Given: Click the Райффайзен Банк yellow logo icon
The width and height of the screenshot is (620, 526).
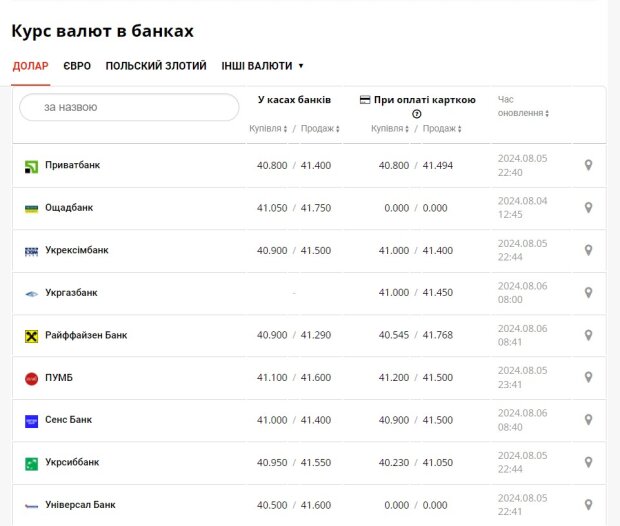Looking at the screenshot, I should [32, 336].
